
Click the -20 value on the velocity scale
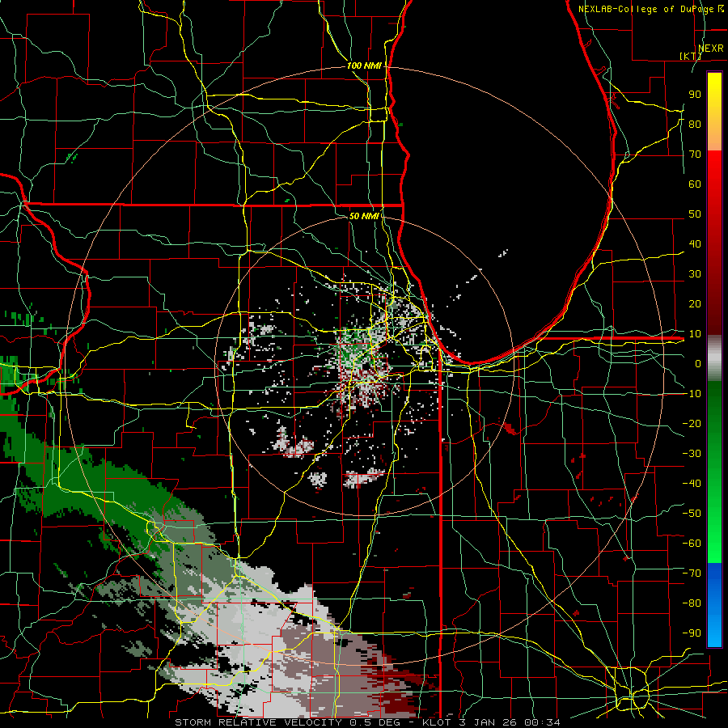point(692,423)
